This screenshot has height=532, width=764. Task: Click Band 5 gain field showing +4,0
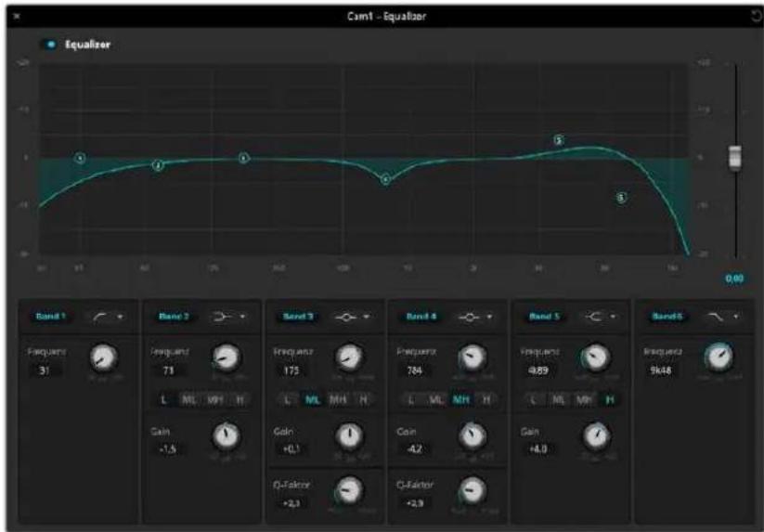(537, 449)
